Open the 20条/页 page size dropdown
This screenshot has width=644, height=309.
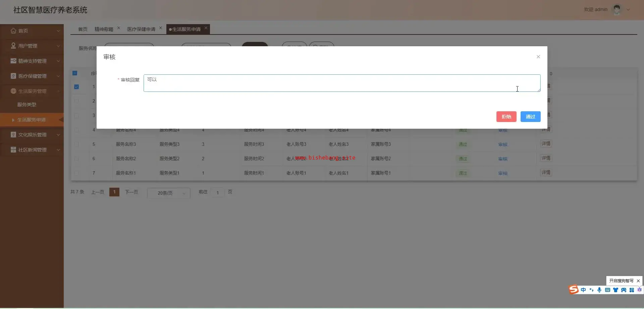169,193
